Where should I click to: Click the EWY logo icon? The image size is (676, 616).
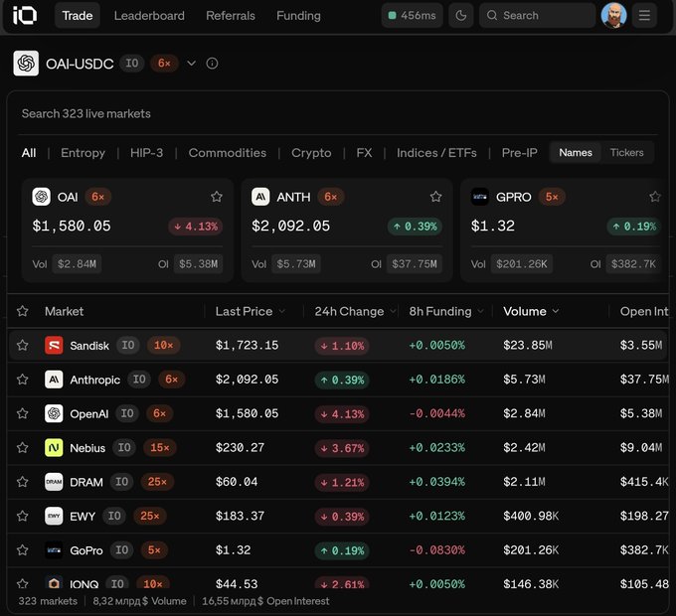[54, 516]
